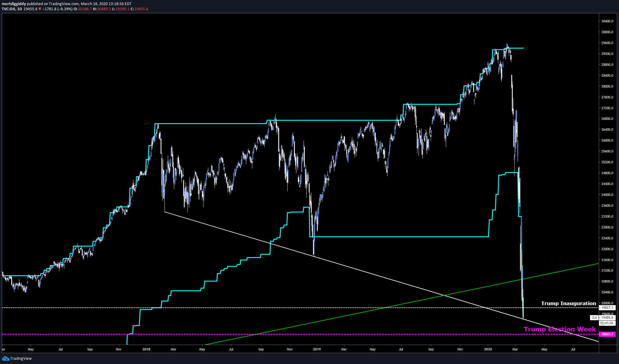Click the 22400.0 price axis label
619x364 pixels.
pyautogui.click(x=607, y=238)
